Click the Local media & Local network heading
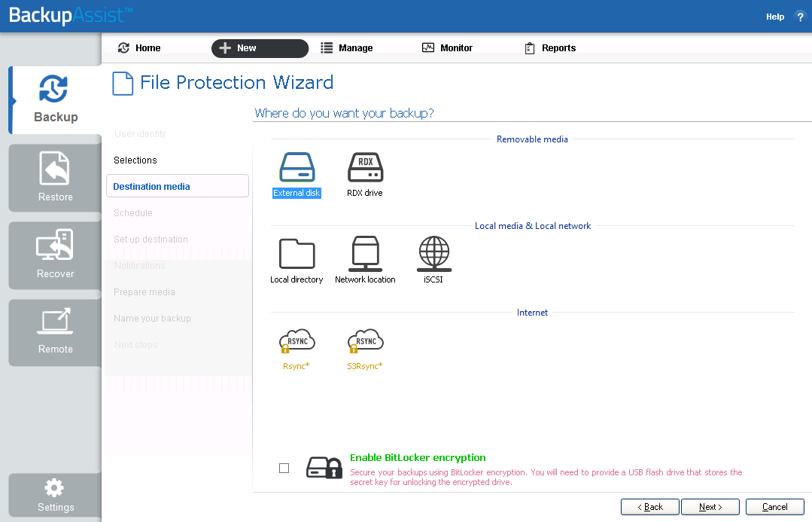This screenshot has width=812, height=522. pos(533,225)
